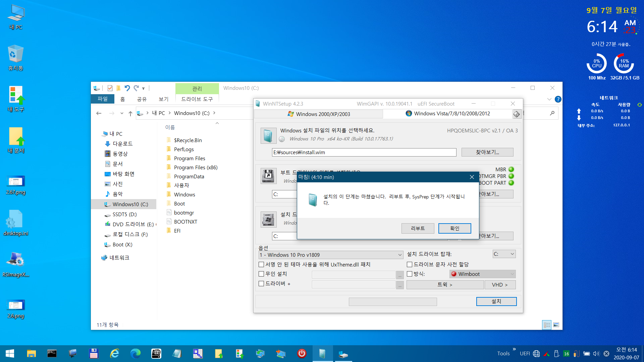Open the 보기 ribbon tab
This screenshot has width=644, height=362.
point(163,99)
